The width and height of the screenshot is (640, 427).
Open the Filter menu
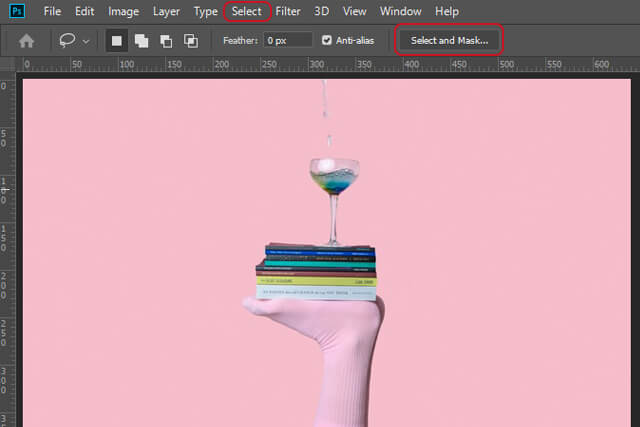(x=288, y=11)
